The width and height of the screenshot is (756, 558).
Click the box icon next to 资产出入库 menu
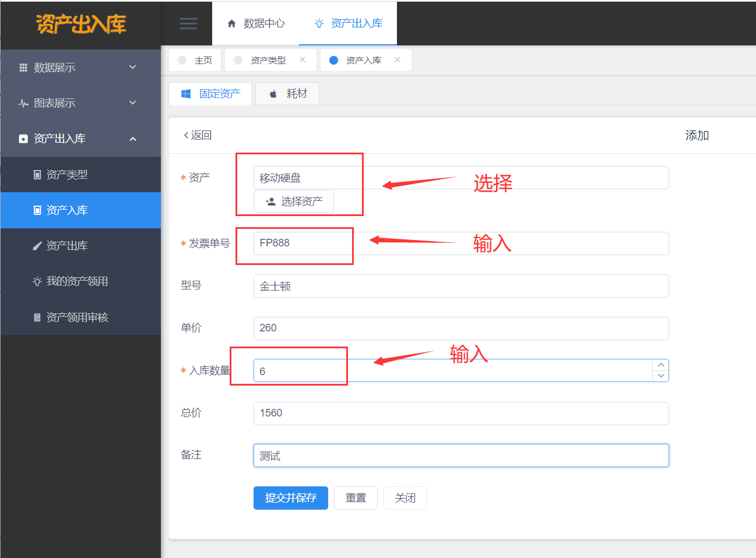pyautogui.click(x=23, y=139)
